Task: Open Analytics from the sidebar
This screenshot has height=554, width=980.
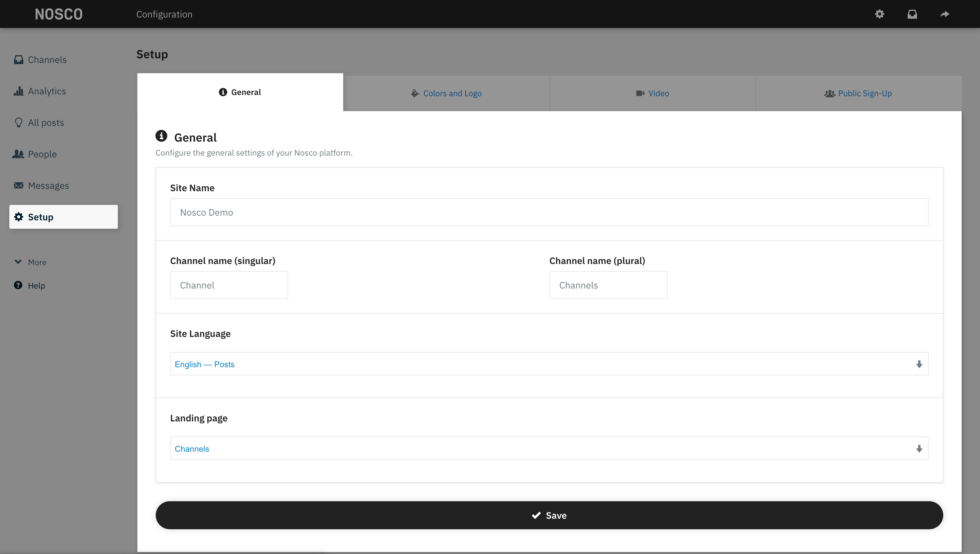Action: [x=47, y=91]
